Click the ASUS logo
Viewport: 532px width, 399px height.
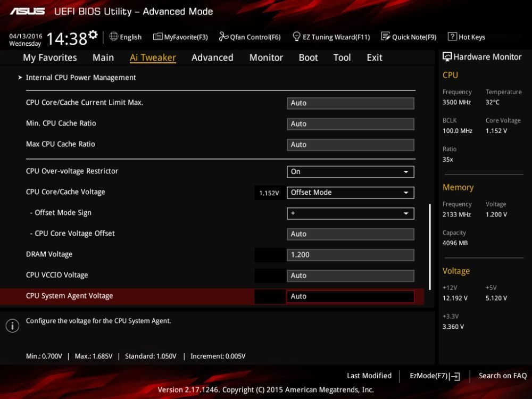[27, 11]
